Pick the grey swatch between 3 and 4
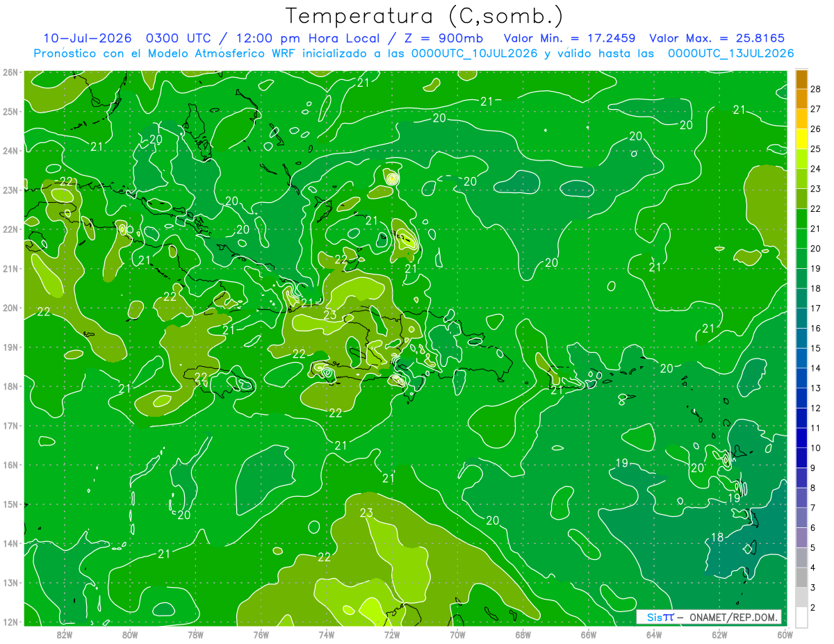 click(x=801, y=577)
